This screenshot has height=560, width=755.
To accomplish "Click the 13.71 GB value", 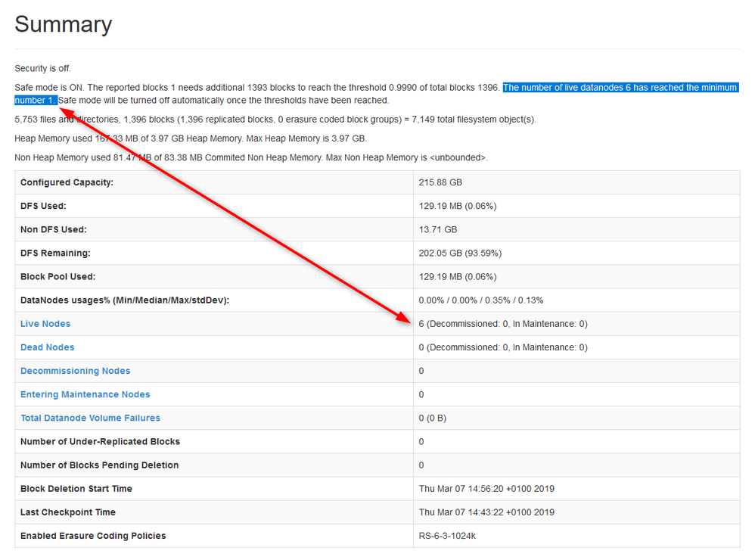I will [x=438, y=230].
